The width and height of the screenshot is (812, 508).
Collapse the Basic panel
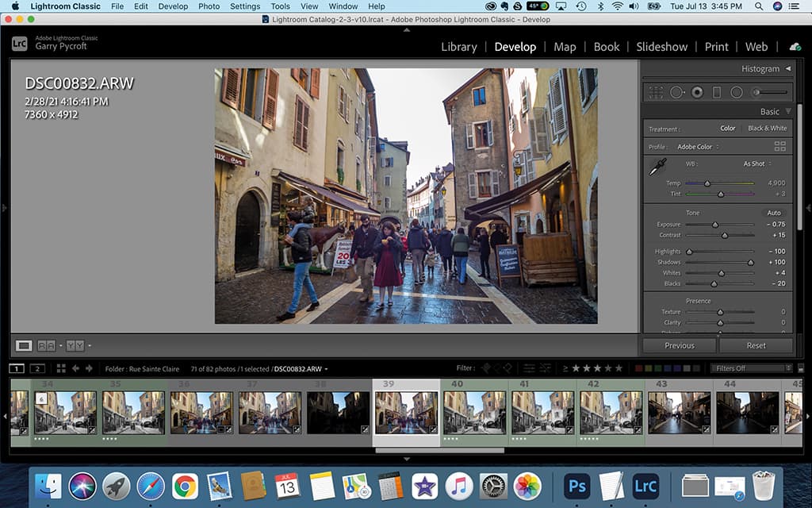tap(788, 111)
